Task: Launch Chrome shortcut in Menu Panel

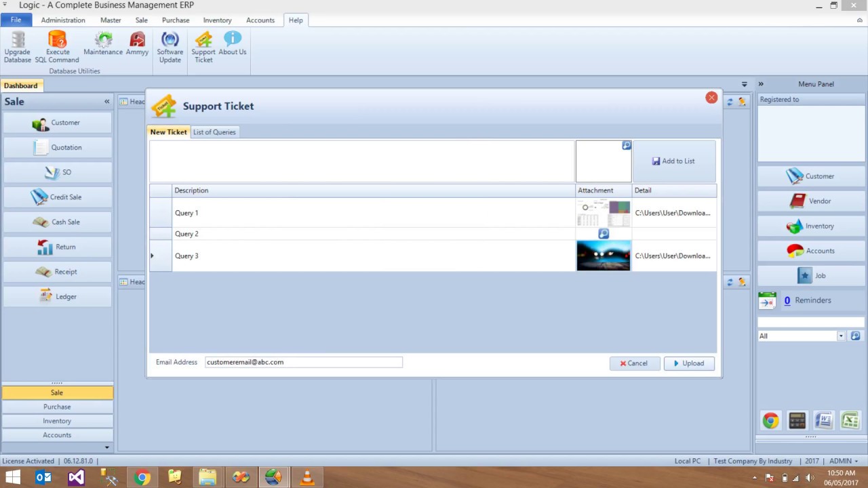Action: pos(770,421)
